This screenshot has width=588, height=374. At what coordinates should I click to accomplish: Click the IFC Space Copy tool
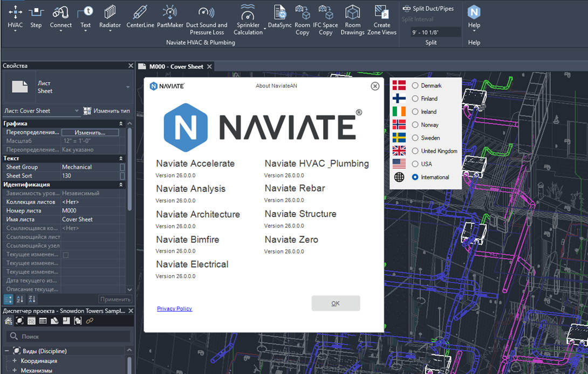[325, 21]
